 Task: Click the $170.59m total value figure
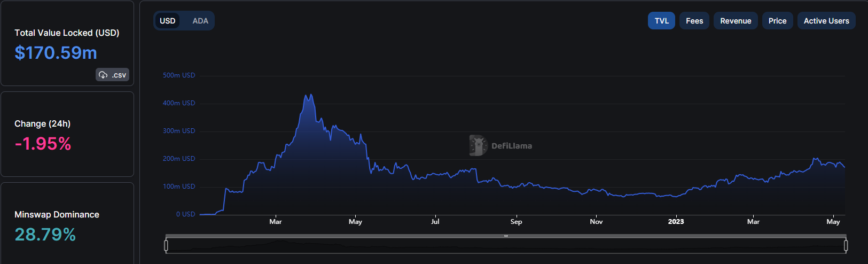pyautogui.click(x=56, y=53)
